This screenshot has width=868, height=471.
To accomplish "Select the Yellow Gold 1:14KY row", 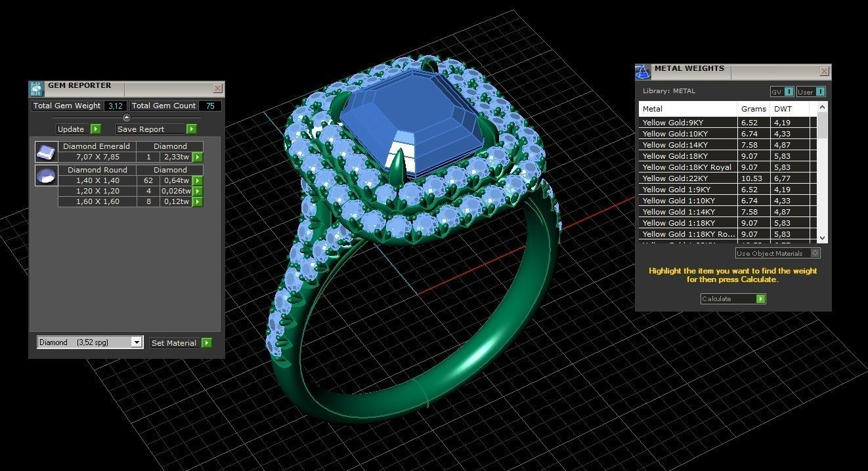I will [x=728, y=212].
